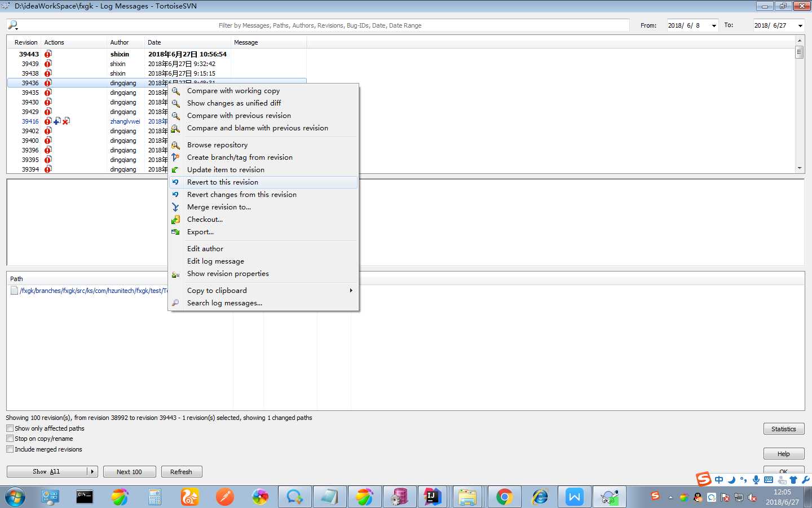812x508 pixels.
Task: Click the deleted action icon for revision 39416
Action: point(66,121)
